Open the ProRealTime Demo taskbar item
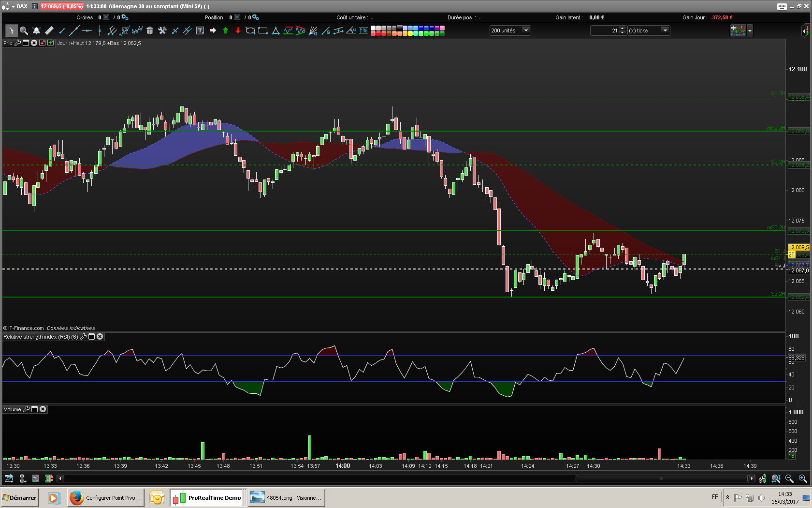This screenshot has width=812, height=508. (x=206, y=498)
